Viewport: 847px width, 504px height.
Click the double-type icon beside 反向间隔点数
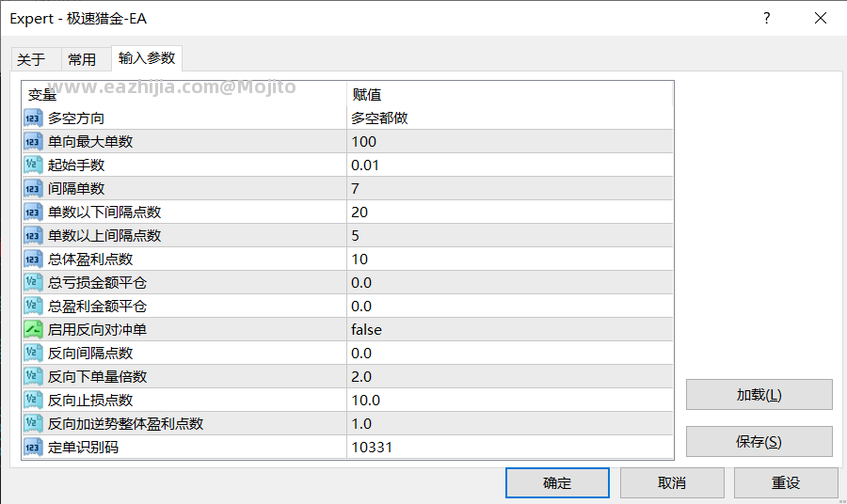point(33,353)
